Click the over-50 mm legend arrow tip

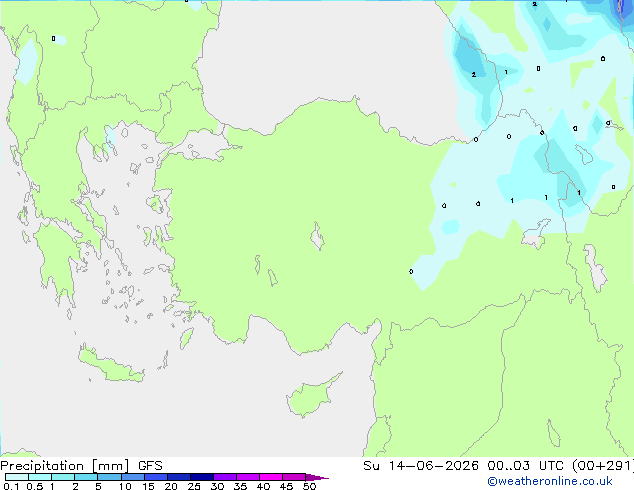[317, 477]
